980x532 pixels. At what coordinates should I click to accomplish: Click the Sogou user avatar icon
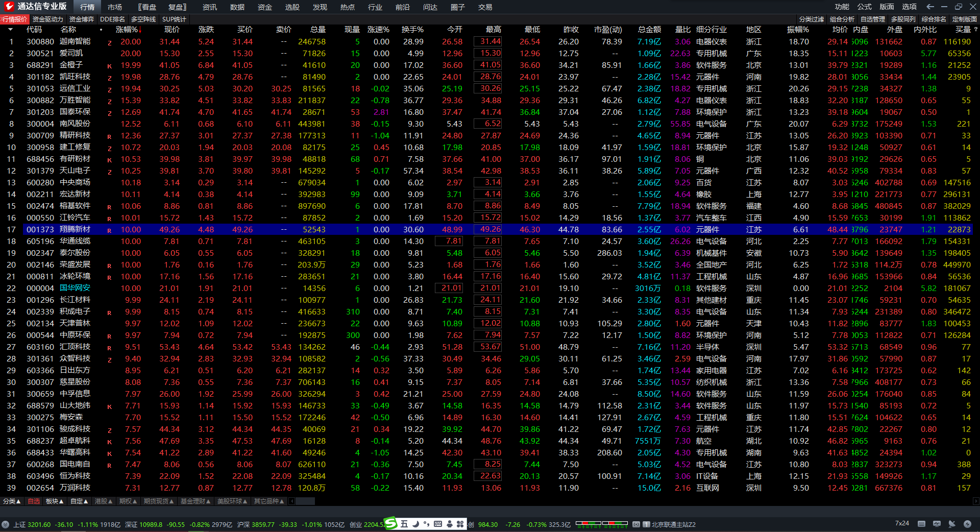pyautogui.click(x=449, y=524)
